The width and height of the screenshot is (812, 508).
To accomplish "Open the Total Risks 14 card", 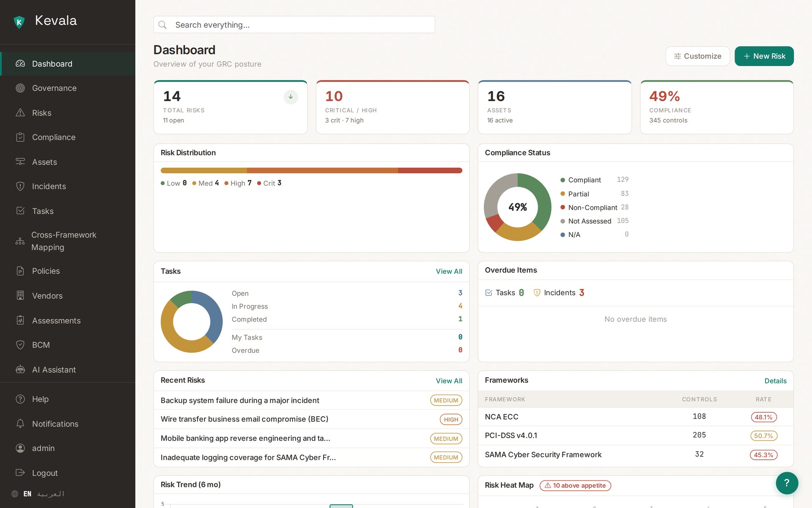I will (230, 108).
